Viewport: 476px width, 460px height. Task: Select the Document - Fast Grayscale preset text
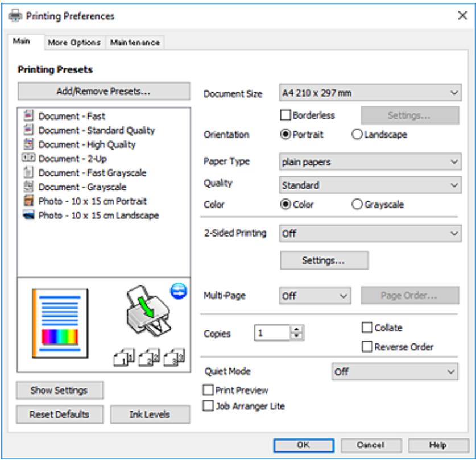tap(92, 173)
